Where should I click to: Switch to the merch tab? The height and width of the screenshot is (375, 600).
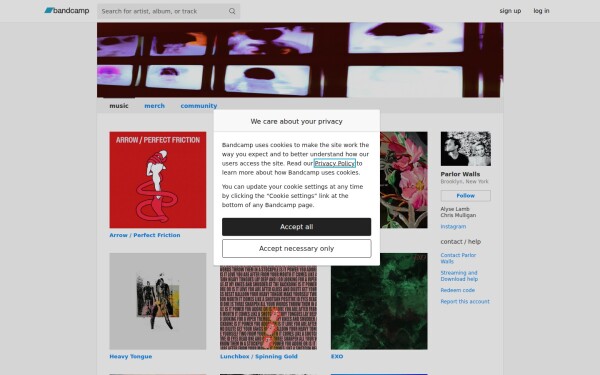click(154, 106)
